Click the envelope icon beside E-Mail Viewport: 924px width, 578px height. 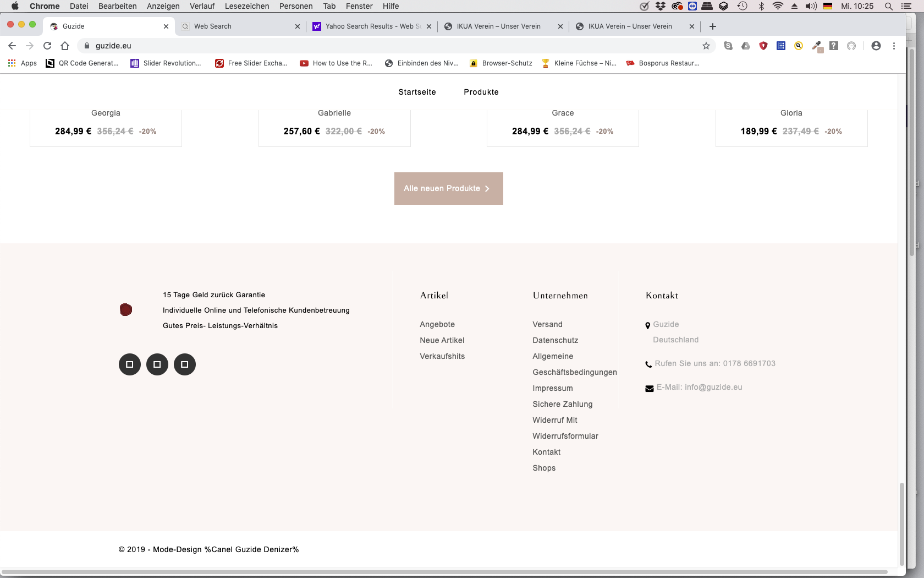click(650, 389)
